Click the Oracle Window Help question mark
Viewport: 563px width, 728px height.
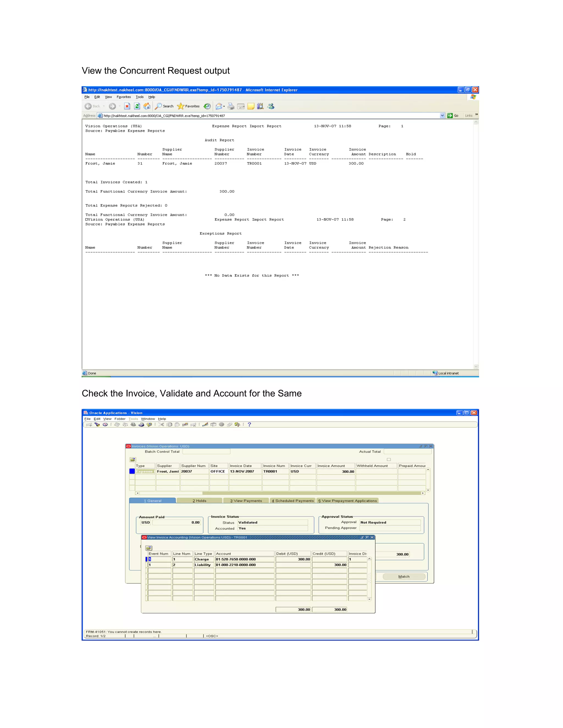(249, 424)
